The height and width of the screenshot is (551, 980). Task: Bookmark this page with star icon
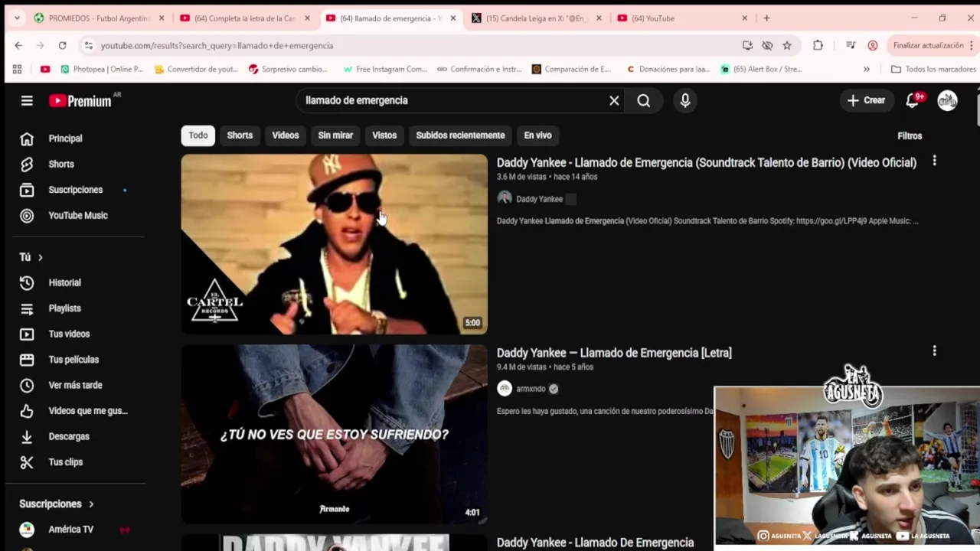(787, 46)
